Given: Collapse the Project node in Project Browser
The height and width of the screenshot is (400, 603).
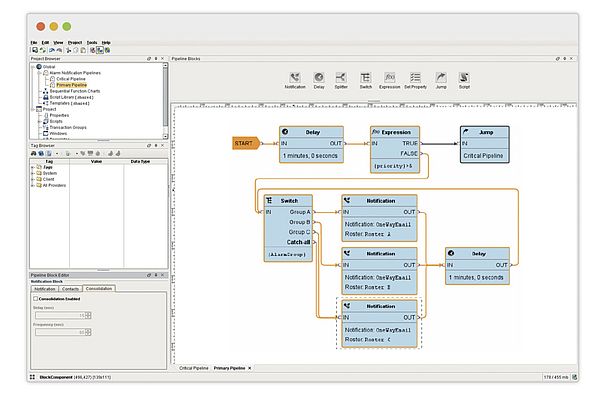Looking at the screenshot, I should click(33, 109).
